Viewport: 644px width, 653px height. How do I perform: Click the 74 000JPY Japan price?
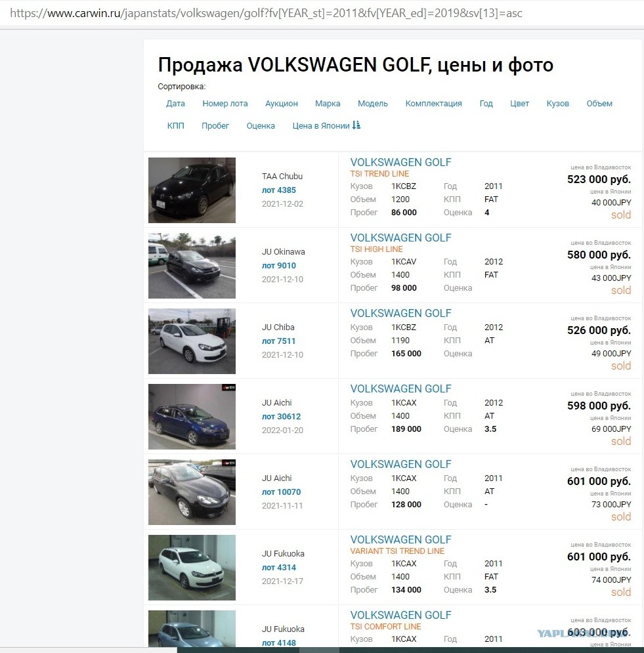pyautogui.click(x=612, y=579)
